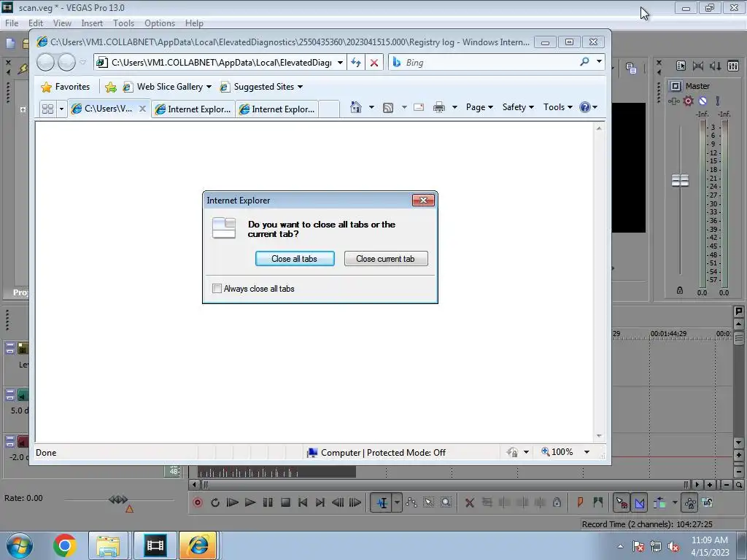
Task: Switch to the second Internet Explorer tab
Action: [x=277, y=109]
